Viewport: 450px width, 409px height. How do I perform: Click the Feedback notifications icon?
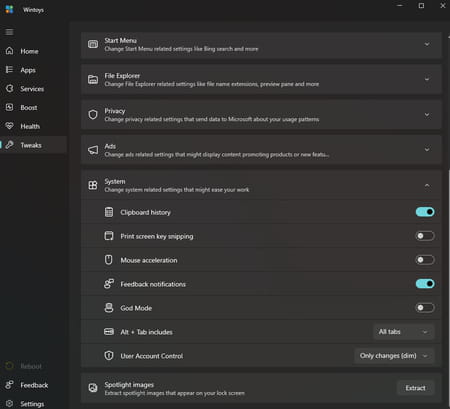[109, 284]
